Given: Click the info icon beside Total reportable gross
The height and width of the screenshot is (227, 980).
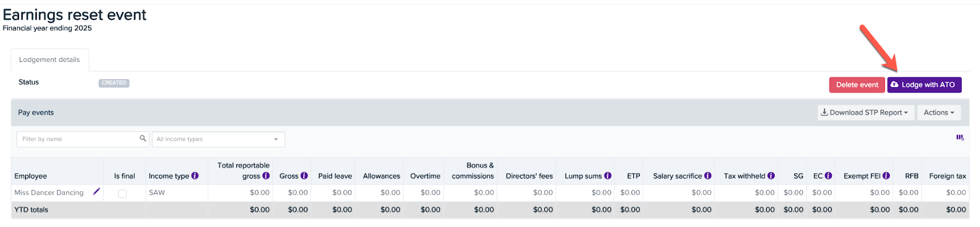Looking at the screenshot, I should (x=266, y=175).
